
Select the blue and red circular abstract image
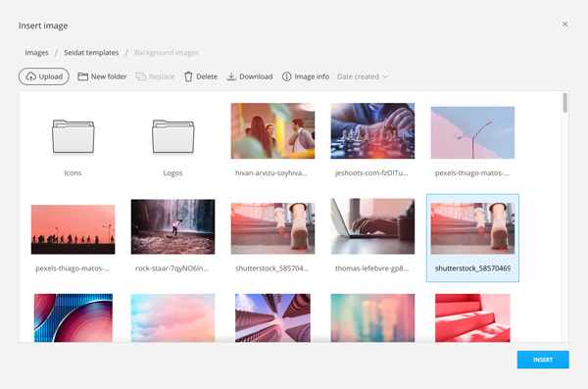point(73,317)
